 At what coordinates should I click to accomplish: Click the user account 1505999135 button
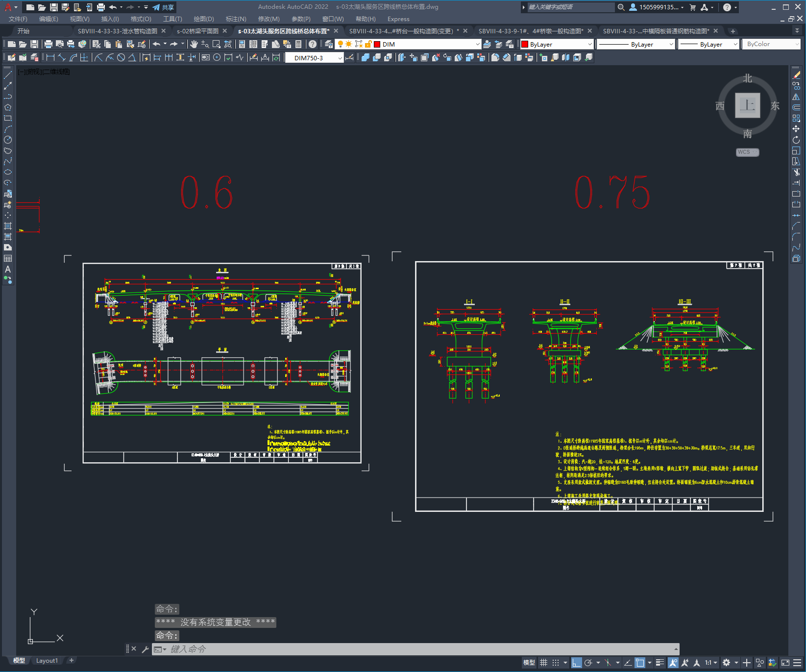click(x=657, y=7)
